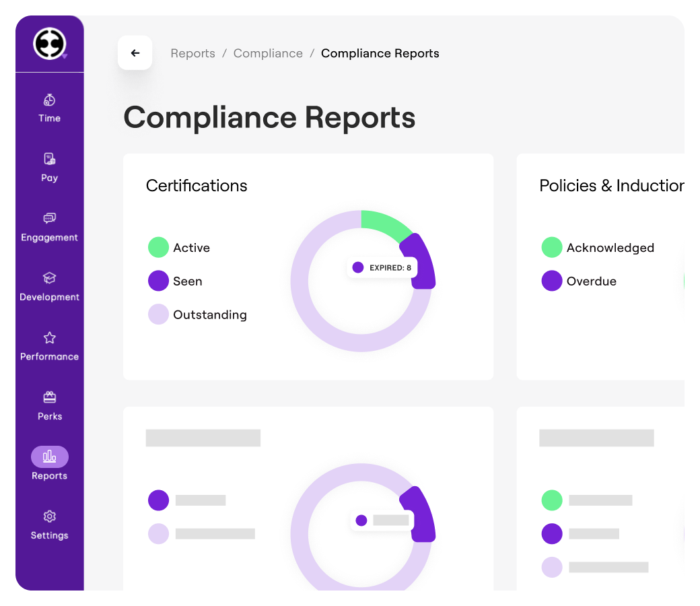The width and height of the screenshot is (700, 606).
Task: Open the Pay section icon
Action: pyautogui.click(x=49, y=160)
